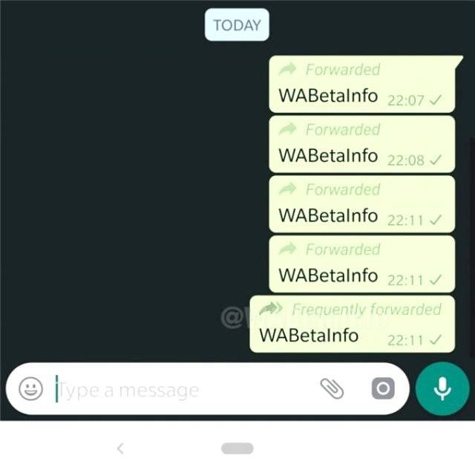The width and height of the screenshot is (475, 476).
Task: Open the camera icon in message bar
Action: point(383,388)
